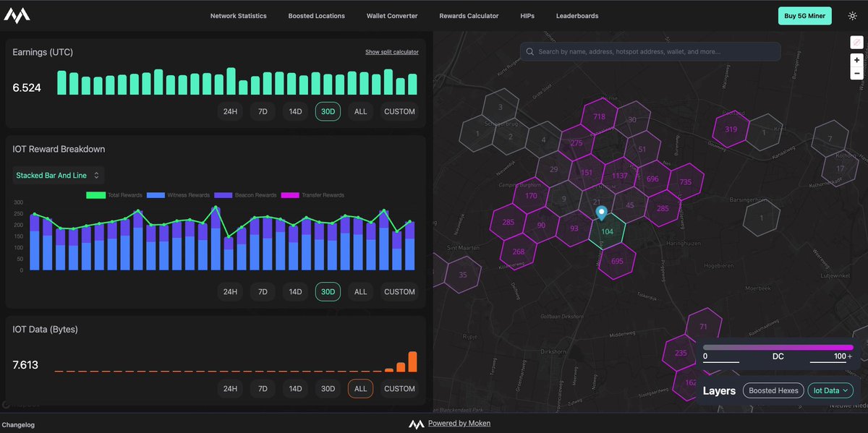The height and width of the screenshot is (433, 868).
Task: Select 30D range in the IOT Data panel
Action: [328, 389]
